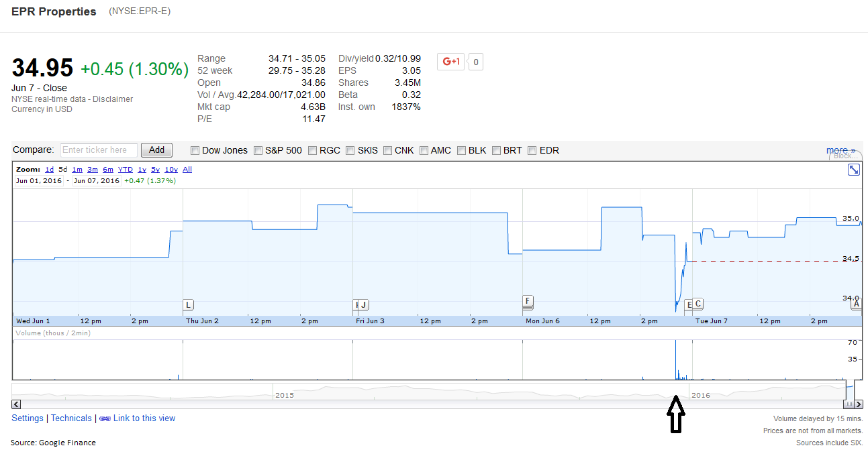Tick the BLK compare checkbox
The image size is (868, 456).
(462, 151)
